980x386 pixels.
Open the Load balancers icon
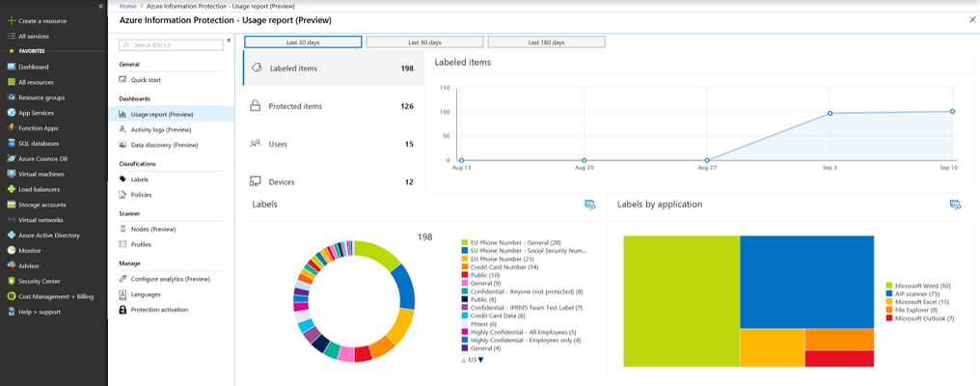point(11,189)
